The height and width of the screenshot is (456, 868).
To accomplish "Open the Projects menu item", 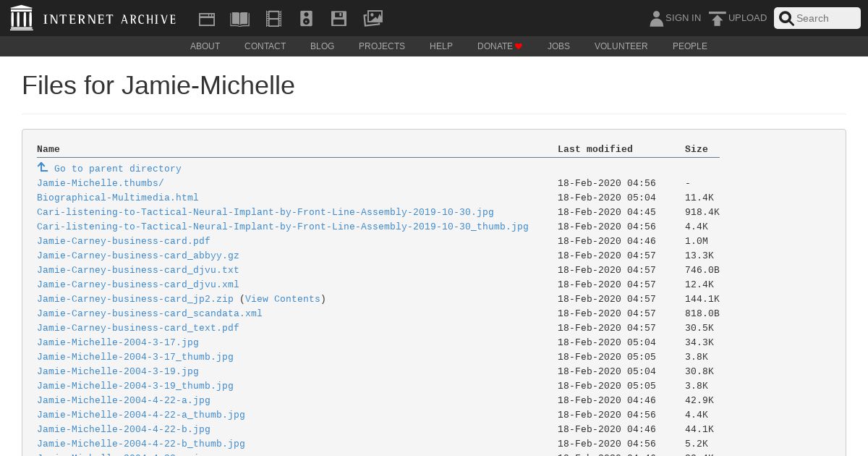I will coord(382,46).
